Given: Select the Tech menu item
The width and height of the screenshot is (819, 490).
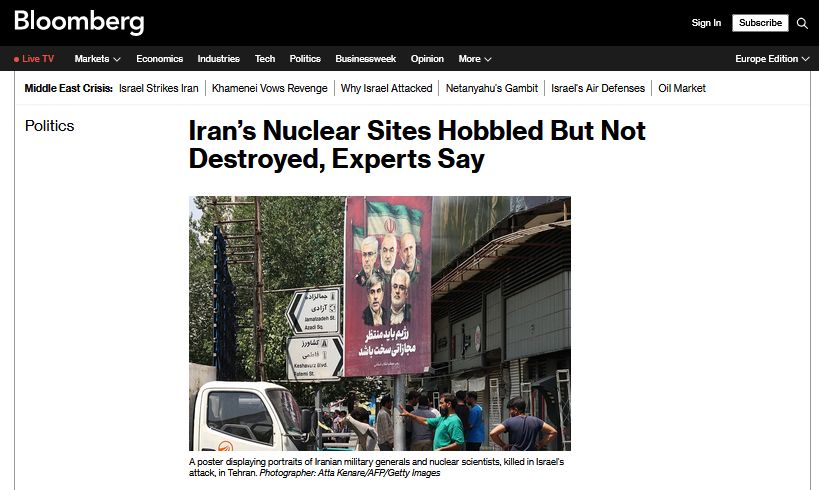Looking at the screenshot, I should point(265,59).
